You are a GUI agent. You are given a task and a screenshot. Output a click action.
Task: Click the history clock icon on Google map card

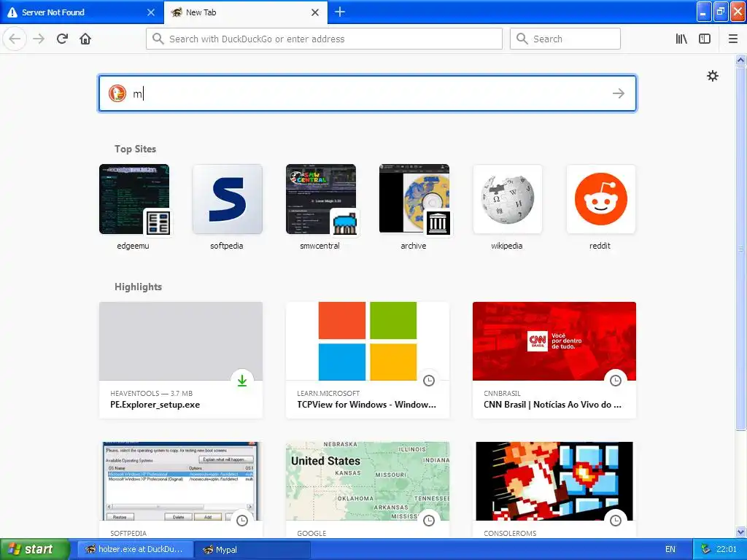(429, 521)
